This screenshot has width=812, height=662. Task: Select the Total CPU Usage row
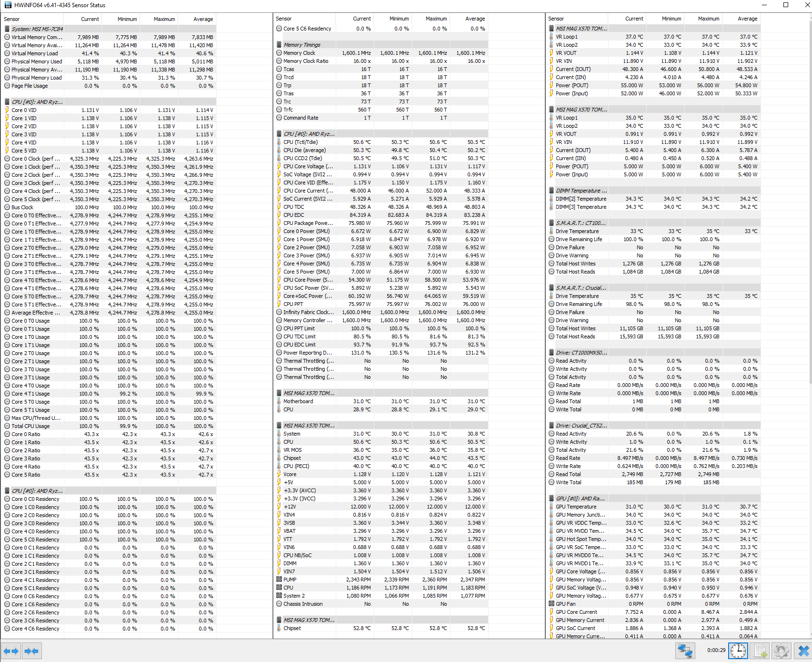pyautogui.click(x=109, y=426)
